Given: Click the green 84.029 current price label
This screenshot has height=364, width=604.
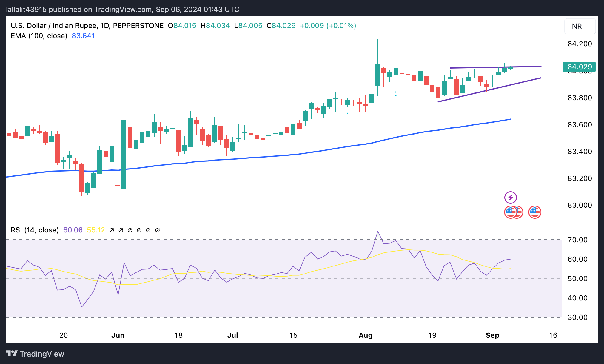Looking at the screenshot, I should [x=579, y=67].
